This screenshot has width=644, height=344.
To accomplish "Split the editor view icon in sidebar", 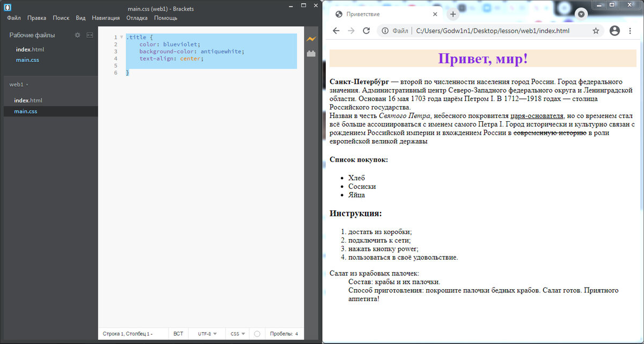I will (x=90, y=35).
